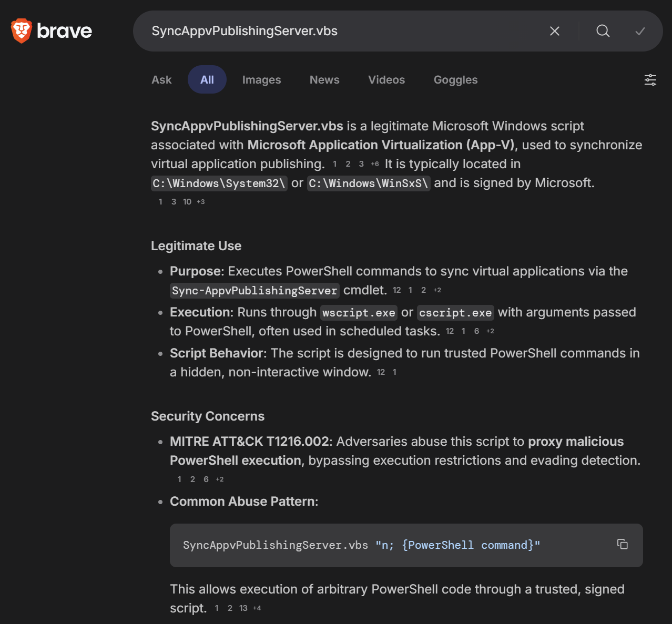Show the Videos tab results
672x624 pixels.
(x=386, y=80)
